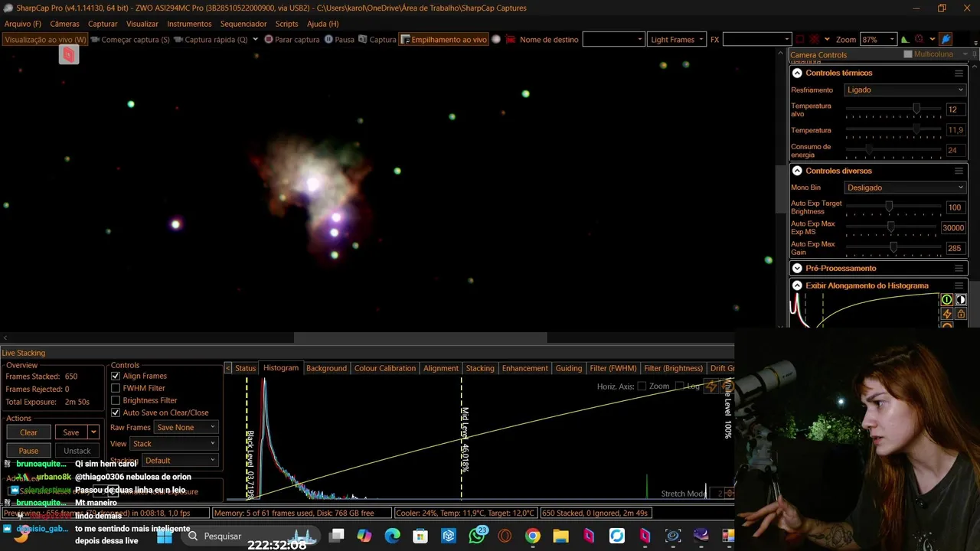Click the lightning auto-stretch icon in Live Stacking histogram
Image resolution: width=980 pixels, height=551 pixels.
coord(711,386)
